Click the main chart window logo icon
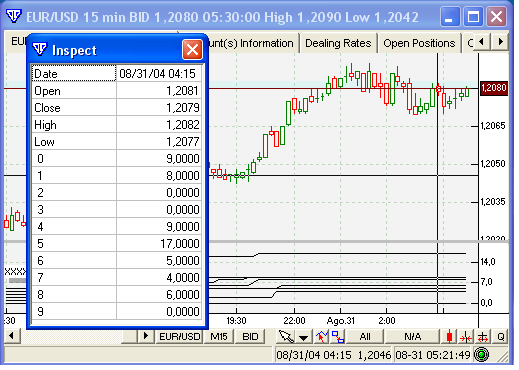This screenshot has width=519, height=370. coord(14,16)
